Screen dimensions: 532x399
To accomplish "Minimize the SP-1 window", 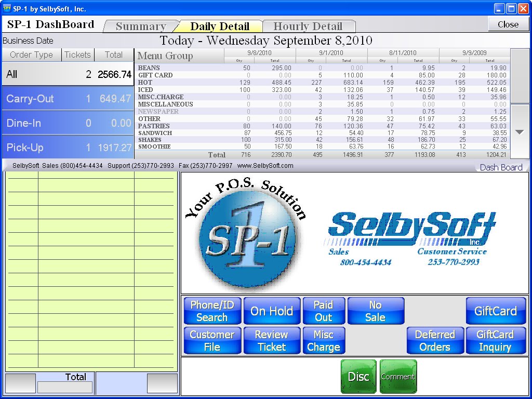I will point(499,8).
